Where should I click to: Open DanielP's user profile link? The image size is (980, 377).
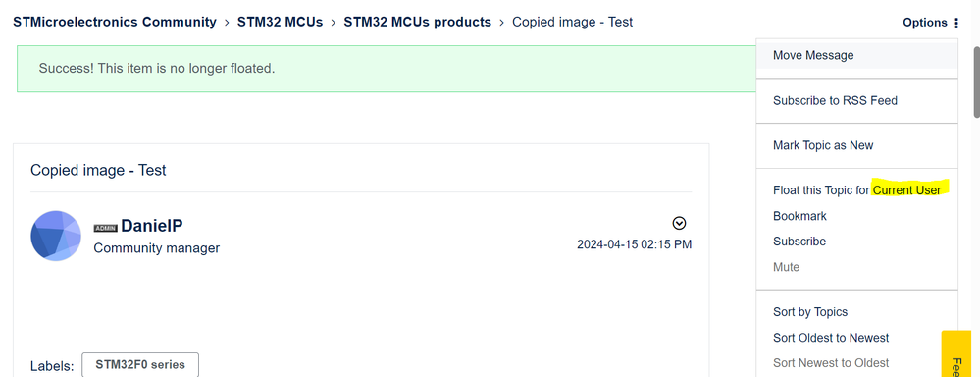(x=152, y=227)
